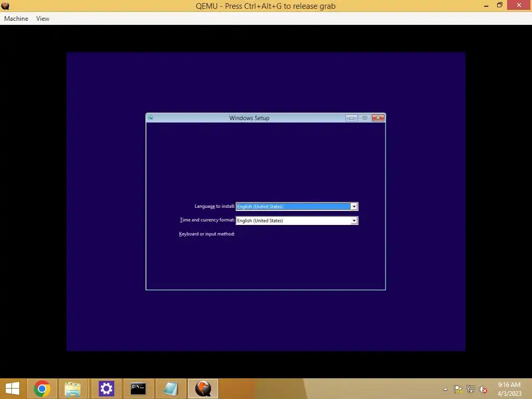Open Action Center flag icon
This screenshot has width=532, height=399.
pyautogui.click(x=458, y=389)
